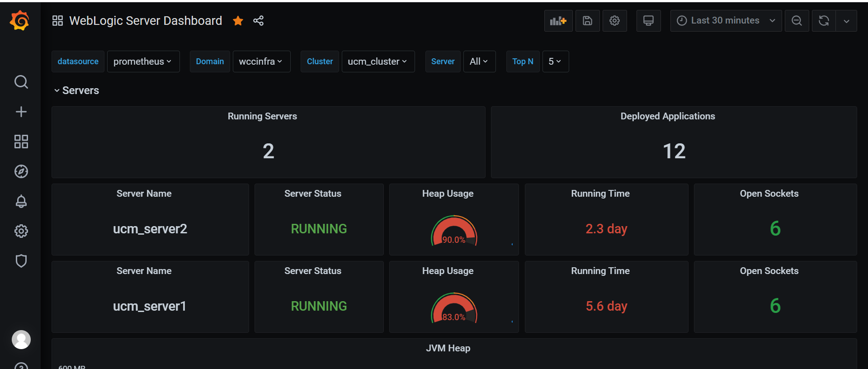Click RUNNING status for ucm_server2

(x=319, y=229)
